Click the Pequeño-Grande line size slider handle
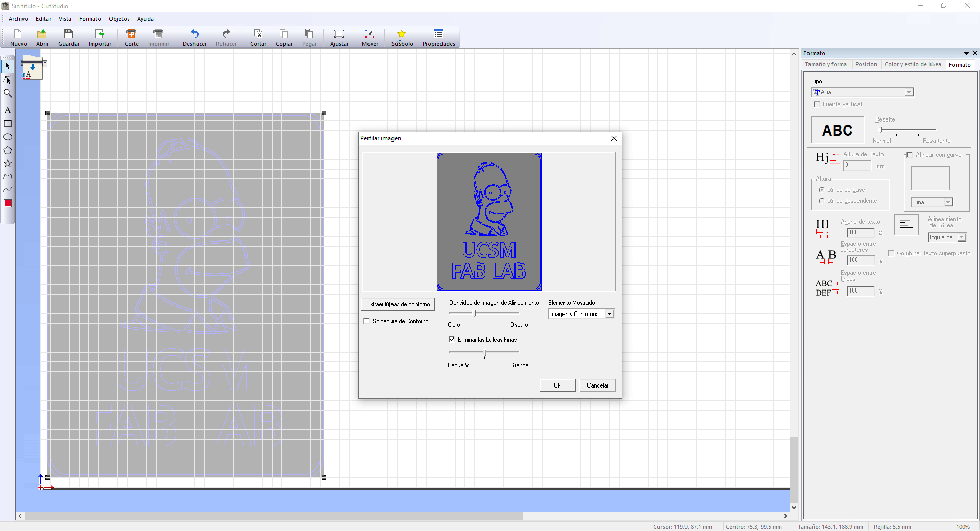This screenshot has width=980, height=531. [486, 352]
